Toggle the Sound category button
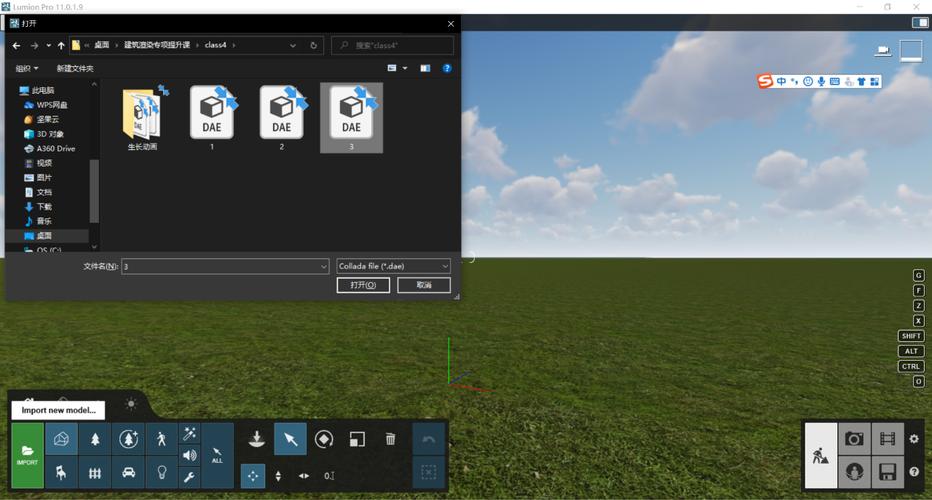Image resolution: width=932 pixels, height=500 pixels. tap(189, 455)
